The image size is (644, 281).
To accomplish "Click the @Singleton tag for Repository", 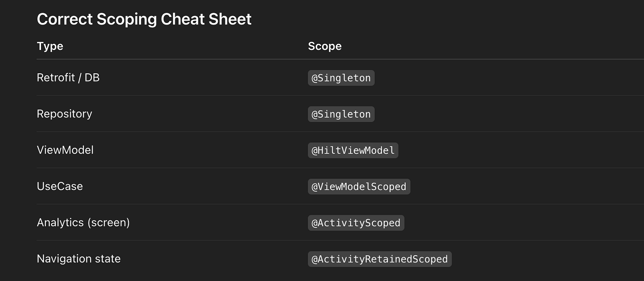I will [341, 114].
